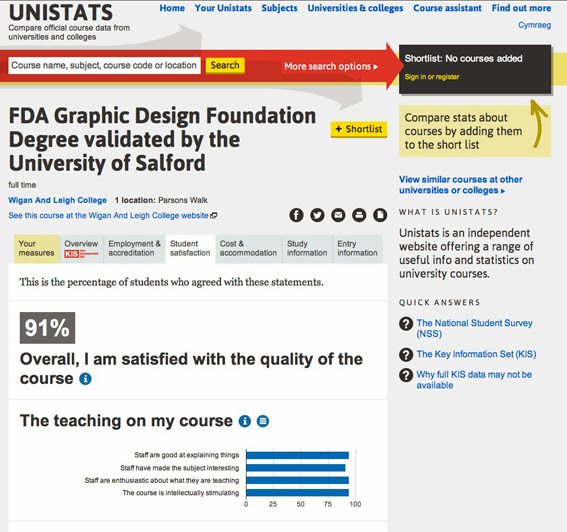Image resolution: width=567 pixels, height=532 pixels.
Task: Open 'See this course at the Wigan And Leigh College website'
Action: coord(113,216)
